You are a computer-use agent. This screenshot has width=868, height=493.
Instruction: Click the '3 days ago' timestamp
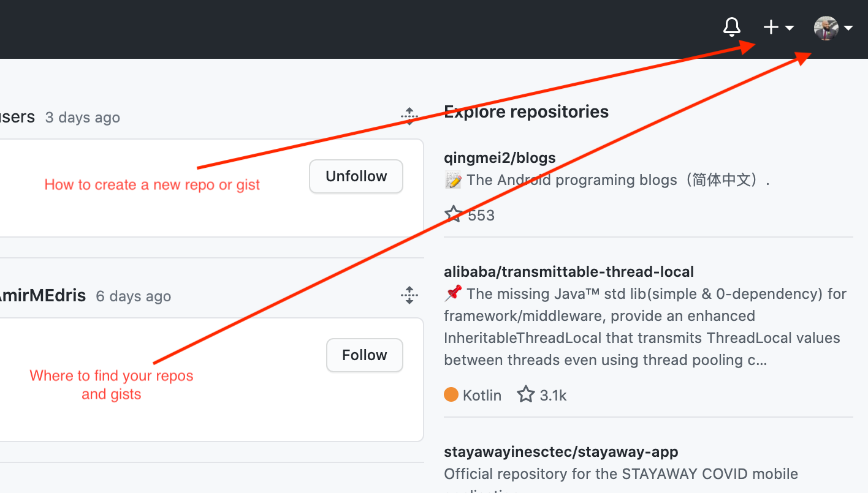(x=83, y=118)
